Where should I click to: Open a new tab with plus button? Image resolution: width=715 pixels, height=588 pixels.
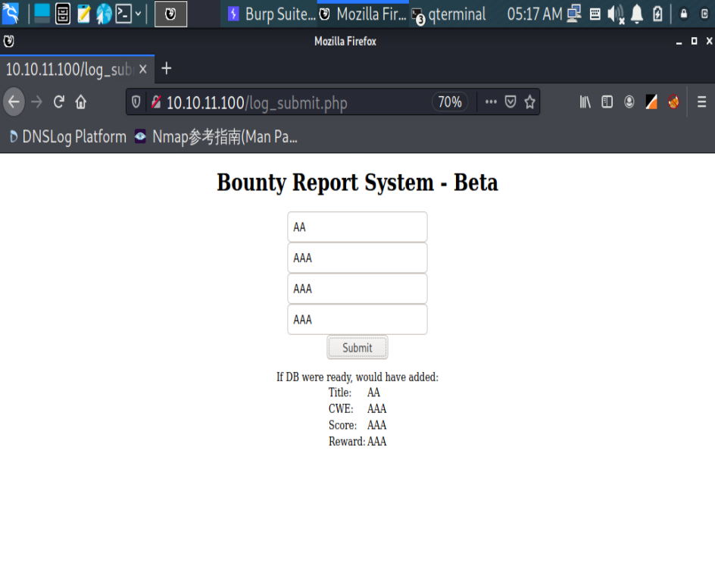pos(167,69)
